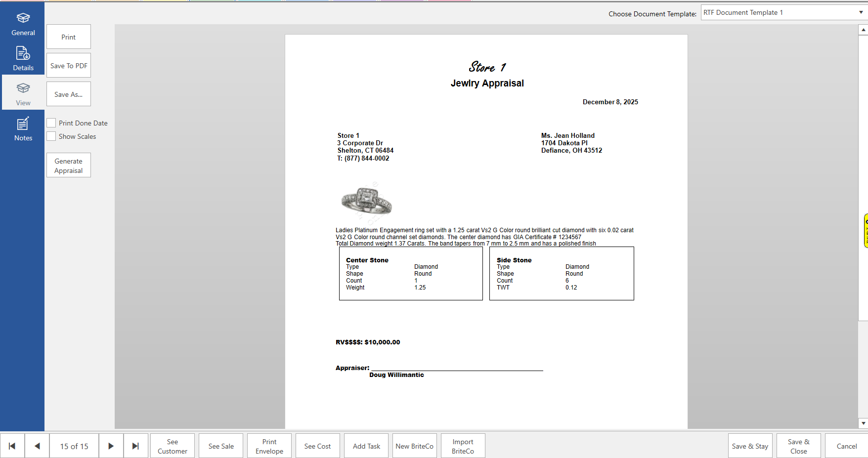Viewport: 868px width, 458px height.
Task: Enable the Print Done Date checkbox
Action: (x=51, y=123)
